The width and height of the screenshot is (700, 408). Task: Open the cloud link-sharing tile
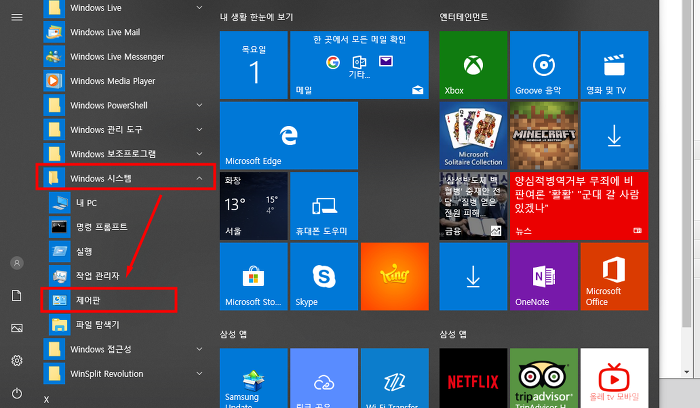(324, 378)
